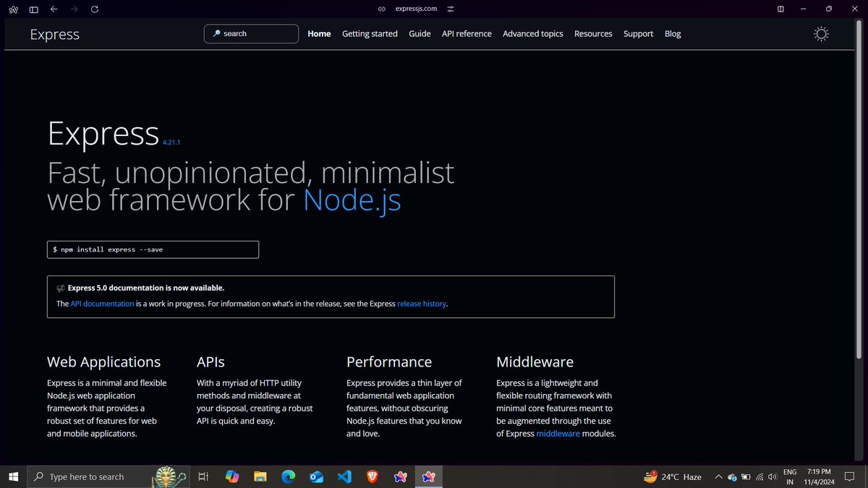This screenshot has height=488, width=868.
Task: Open the Resources menu
Action: (593, 34)
